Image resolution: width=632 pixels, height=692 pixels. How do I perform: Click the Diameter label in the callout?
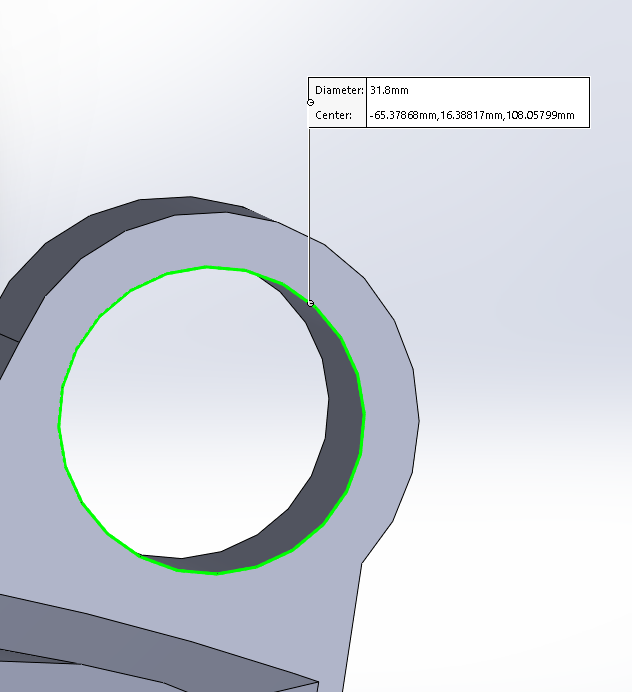point(339,90)
